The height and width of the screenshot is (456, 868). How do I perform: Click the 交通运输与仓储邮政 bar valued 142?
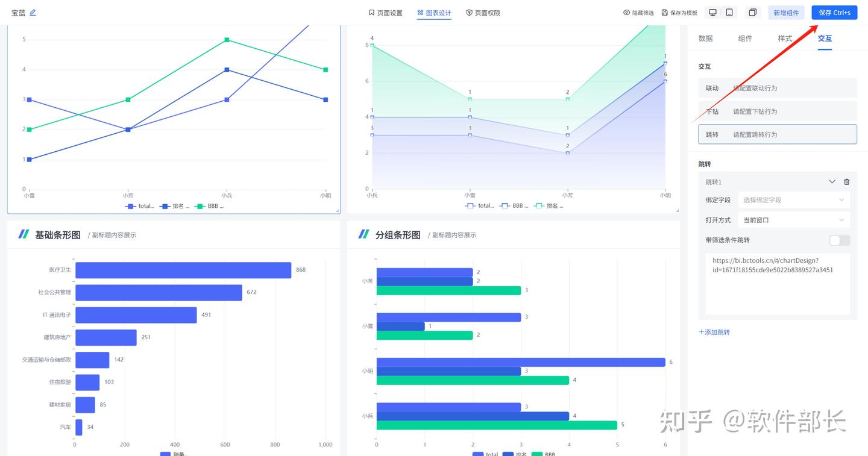(x=92, y=360)
